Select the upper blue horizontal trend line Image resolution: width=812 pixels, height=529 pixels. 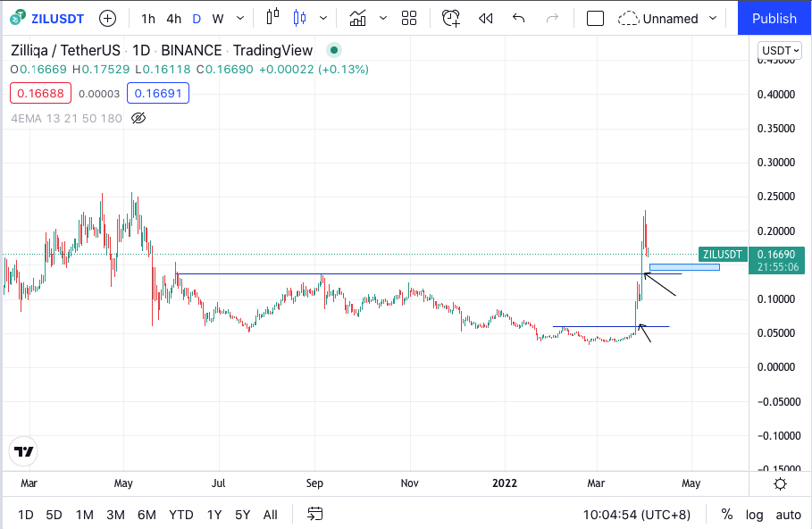tap(429, 273)
